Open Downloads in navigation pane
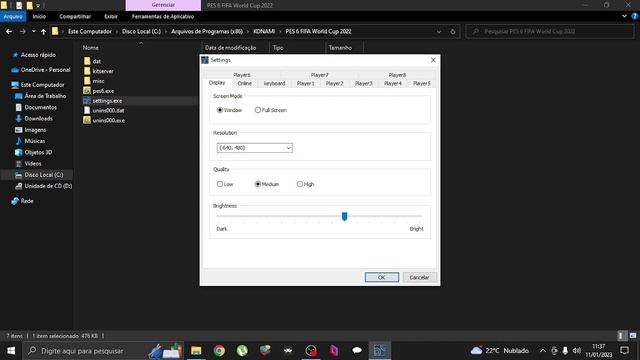 point(38,118)
